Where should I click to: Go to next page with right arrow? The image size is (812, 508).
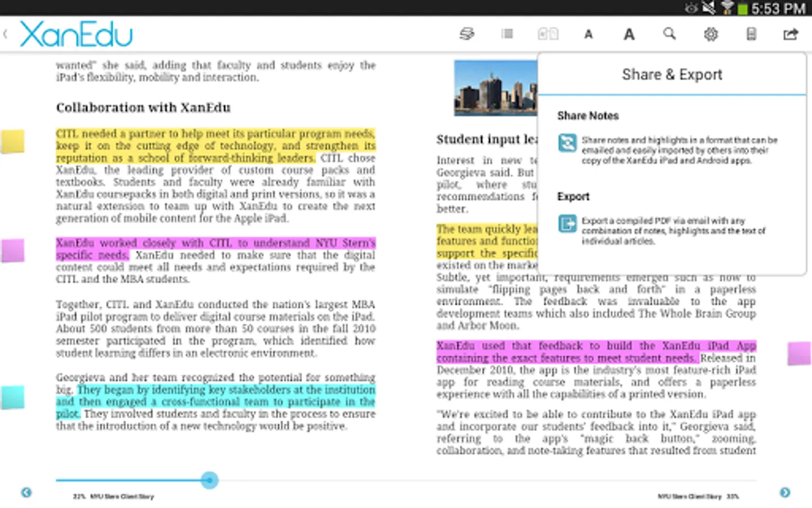[785, 493]
